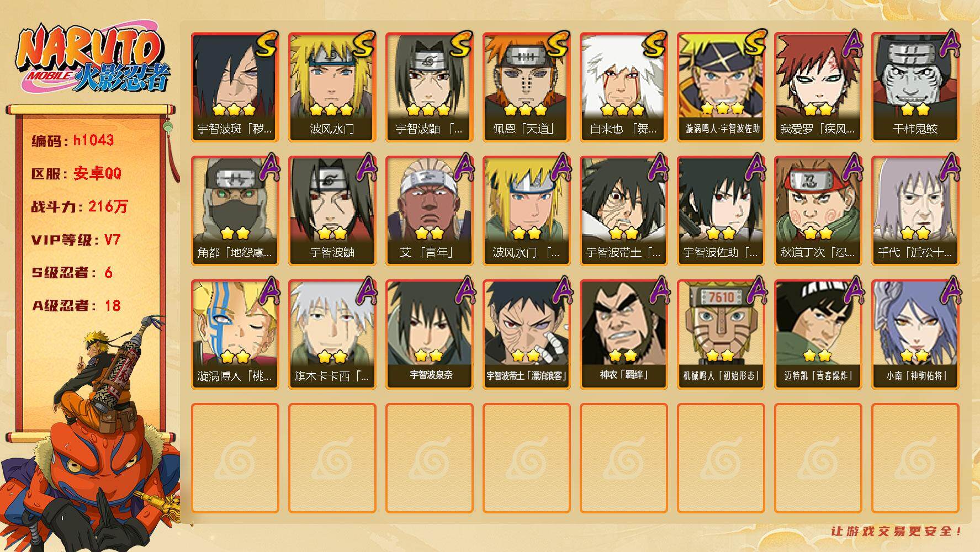
Task: Select the 自来也 S-rank ninja card
Action: 623,87
